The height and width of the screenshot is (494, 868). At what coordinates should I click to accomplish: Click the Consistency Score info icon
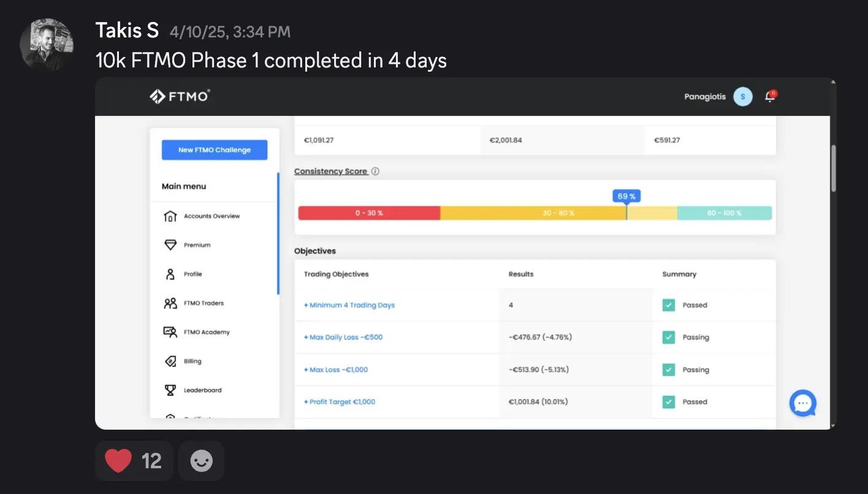coord(375,172)
